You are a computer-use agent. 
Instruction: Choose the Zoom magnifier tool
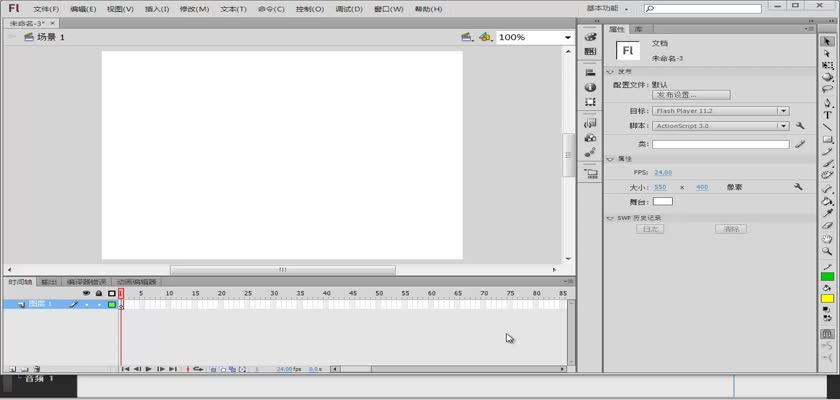point(828,251)
